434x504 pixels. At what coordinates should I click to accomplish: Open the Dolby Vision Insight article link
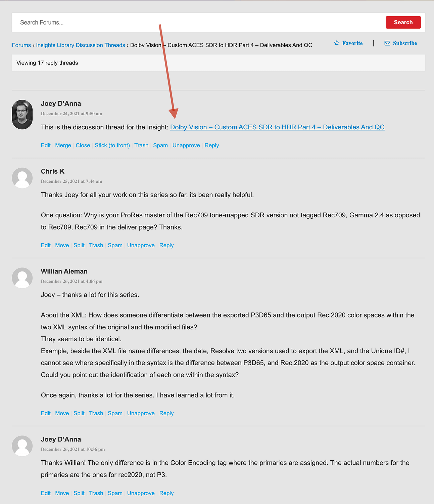277,127
